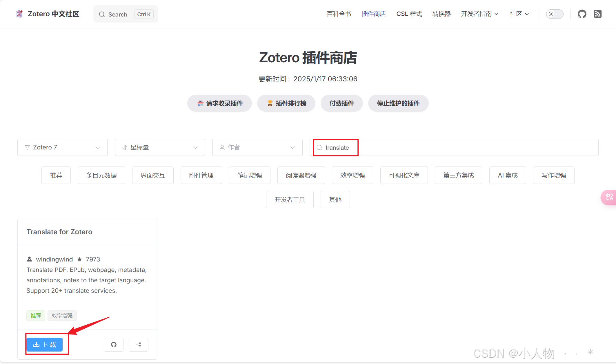
Task: Select the 界面交互 category tag
Action: click(x=153, y=175)
